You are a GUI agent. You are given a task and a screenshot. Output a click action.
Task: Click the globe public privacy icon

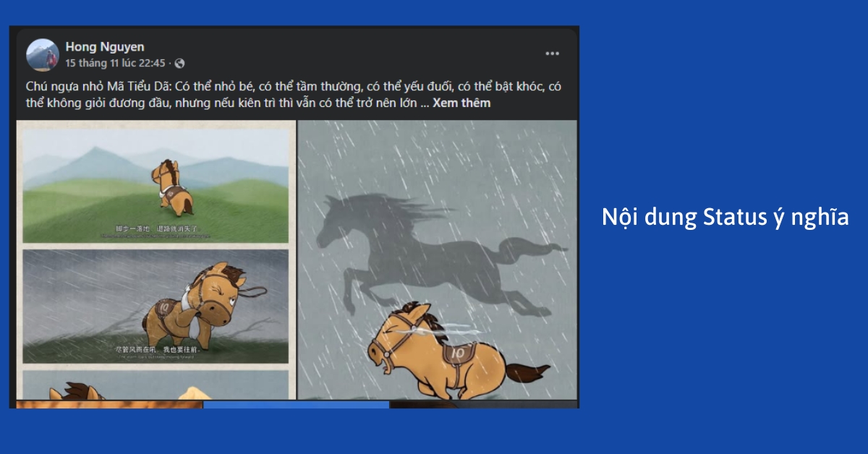[x=179, y=64]
